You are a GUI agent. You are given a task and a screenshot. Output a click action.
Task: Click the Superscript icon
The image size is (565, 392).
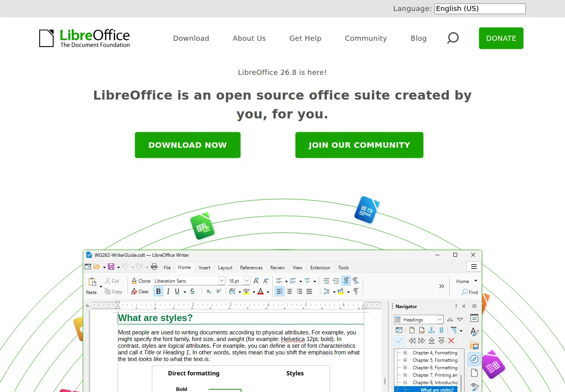pos(219,291)
